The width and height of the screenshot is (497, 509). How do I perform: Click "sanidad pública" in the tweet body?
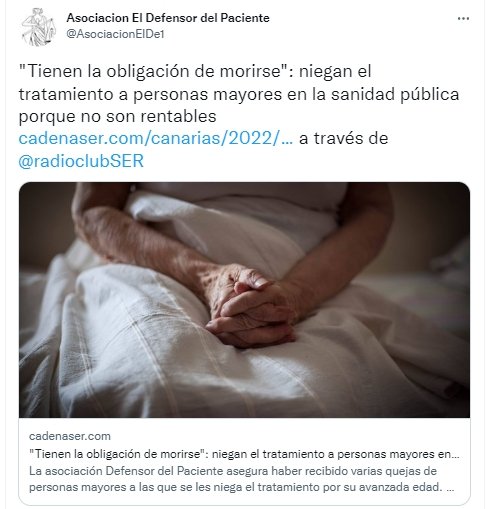point(395,94)
